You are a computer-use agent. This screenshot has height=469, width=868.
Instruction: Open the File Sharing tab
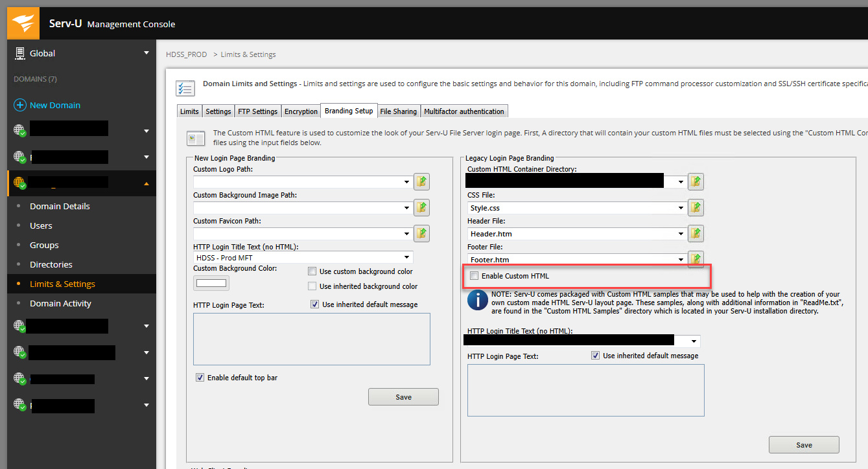(398, 111)
